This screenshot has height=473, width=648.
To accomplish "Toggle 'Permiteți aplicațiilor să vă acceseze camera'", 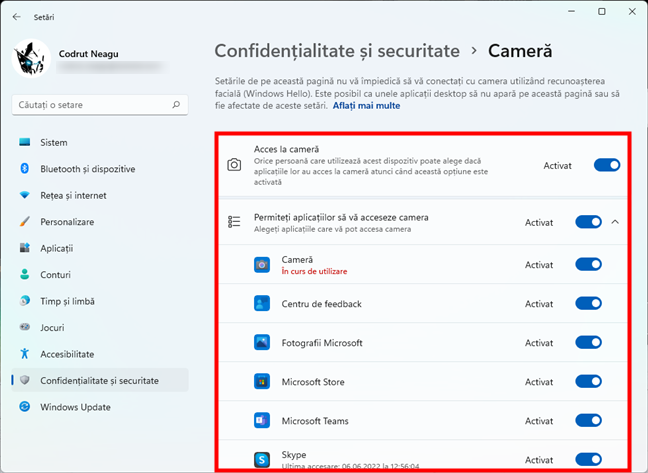I will 588,222.
